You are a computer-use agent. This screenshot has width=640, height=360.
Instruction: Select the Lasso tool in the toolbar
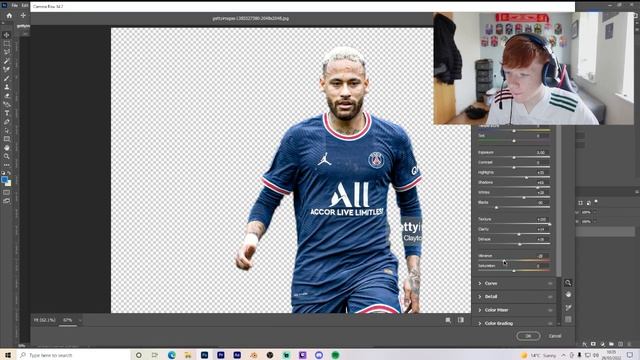point(7,52)
